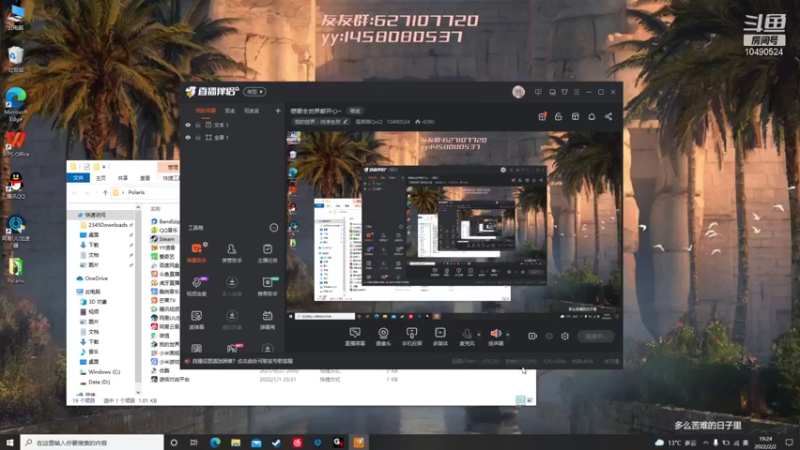The height and width of the screenshot is (450, 800).
Task: Edit the live category pencil icon
Action: [345, 122]
